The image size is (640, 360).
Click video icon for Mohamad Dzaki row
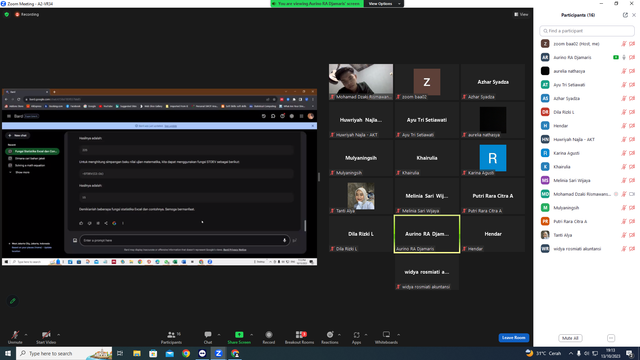pos(632,194)
